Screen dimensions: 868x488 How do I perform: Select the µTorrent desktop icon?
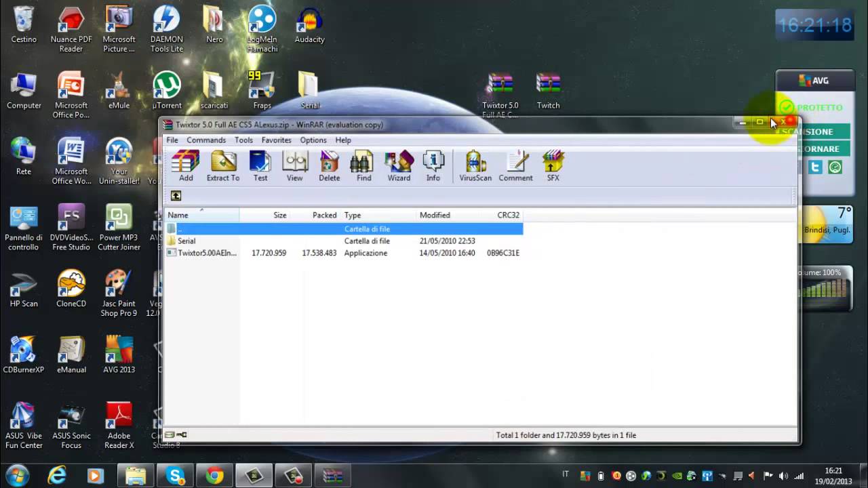point(167,91)
